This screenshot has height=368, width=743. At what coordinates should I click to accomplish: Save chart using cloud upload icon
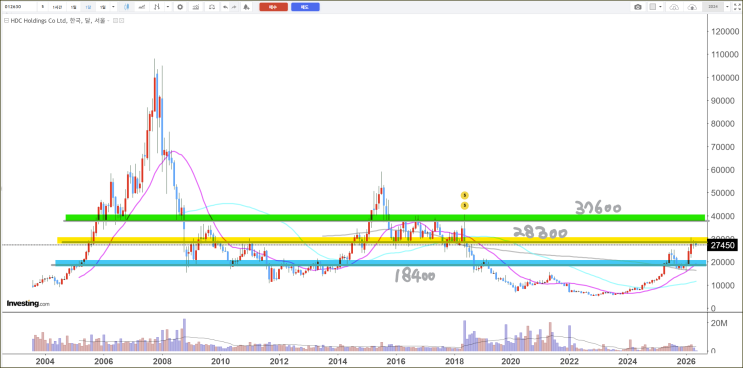[692, 7]
